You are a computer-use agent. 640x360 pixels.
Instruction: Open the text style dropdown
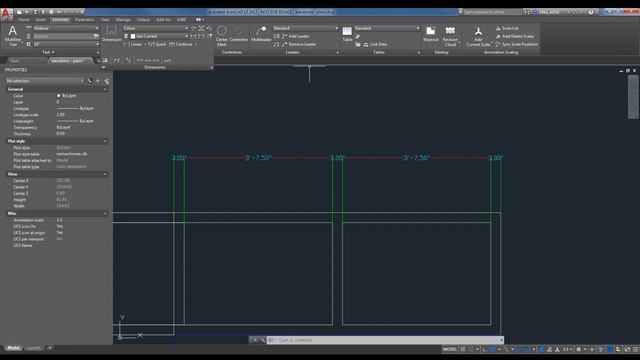(66, 28)
